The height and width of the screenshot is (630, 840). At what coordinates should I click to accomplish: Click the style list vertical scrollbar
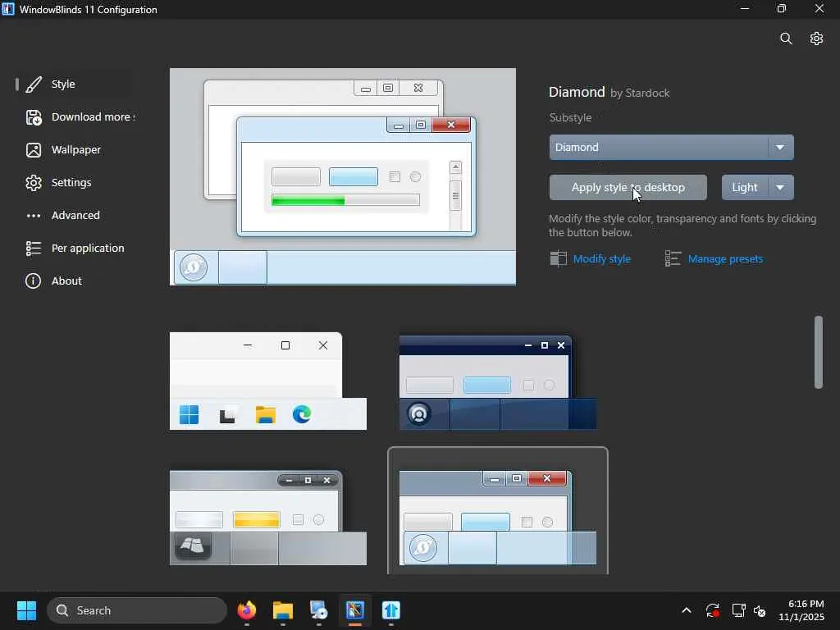pos(818,352)
